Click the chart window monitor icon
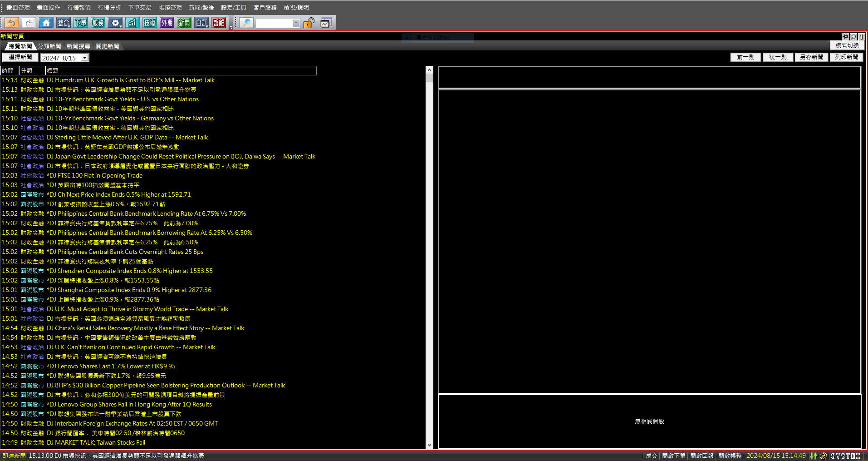868x461 pixels. [x=326, y=23]
